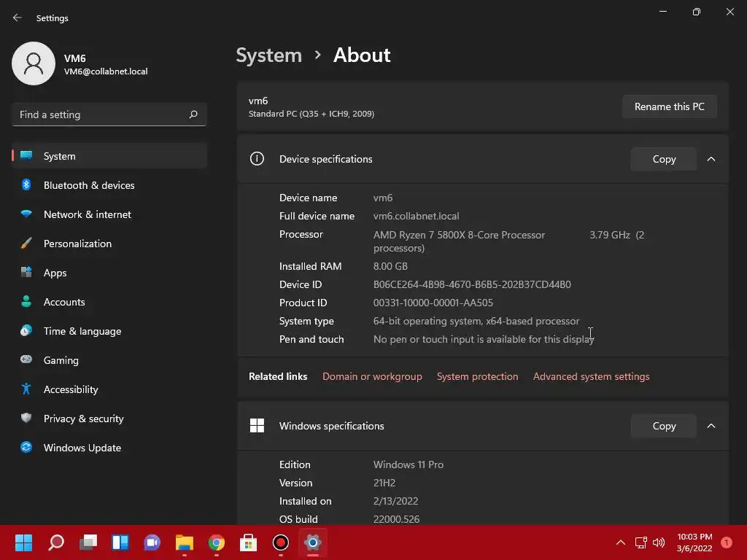The width and height of the screenshot is (747, 560).
Task: Open the Windows Start menu
Action: 23,542
